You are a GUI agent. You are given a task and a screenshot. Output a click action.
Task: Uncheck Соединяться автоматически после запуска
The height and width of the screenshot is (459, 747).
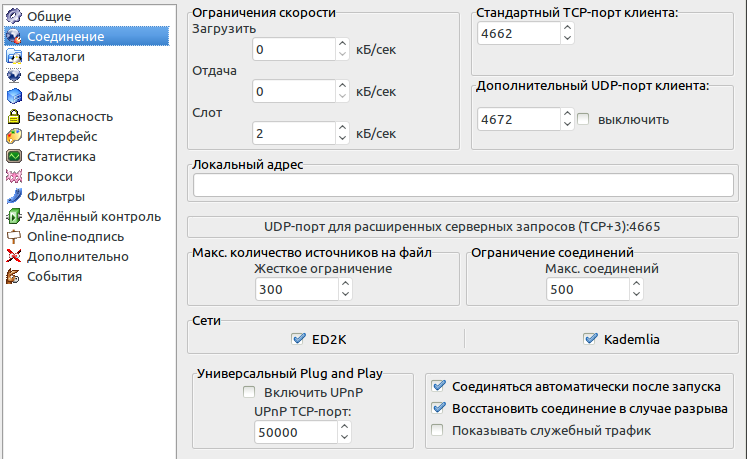pyautogui.click(x=438, y=386)
